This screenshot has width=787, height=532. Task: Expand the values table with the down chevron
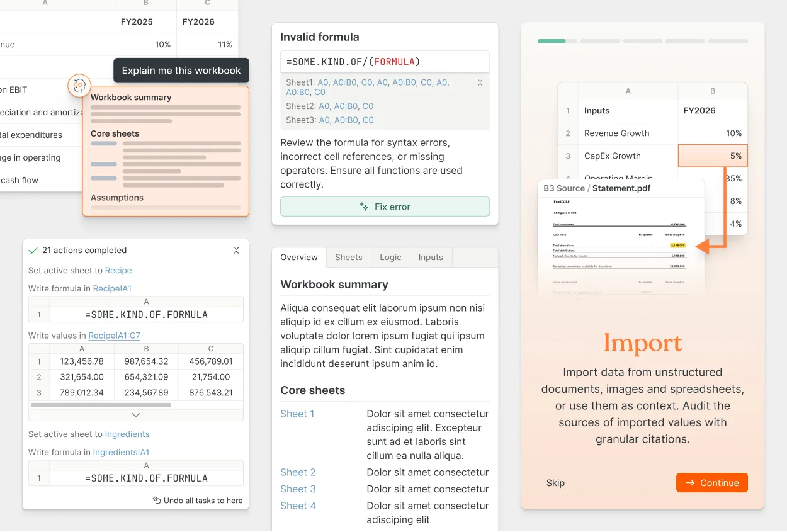coord(136,415)
